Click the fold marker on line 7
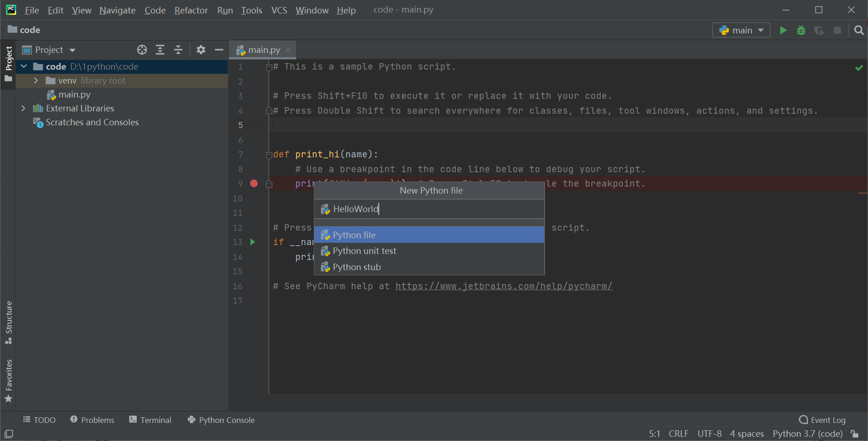 tap(269, 155)
